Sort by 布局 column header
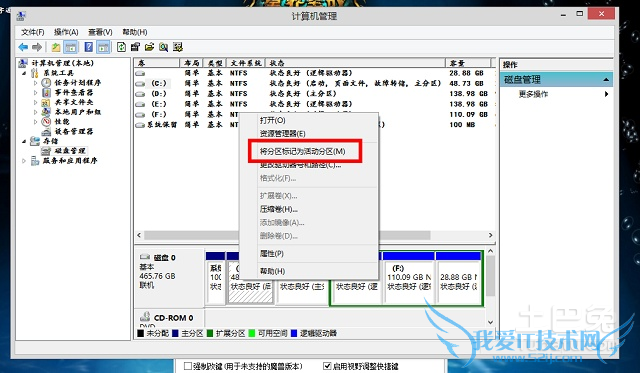The image size is (640, 373). tap(191, 63)
